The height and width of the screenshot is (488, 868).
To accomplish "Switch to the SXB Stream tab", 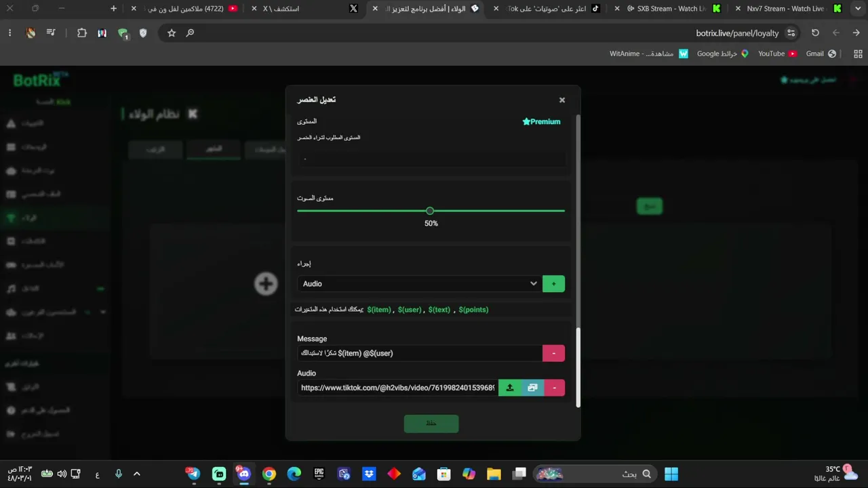I will coord(670,9).
